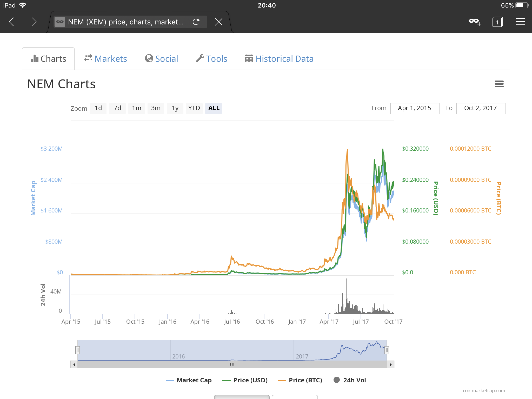The width and height of the screenshot is (532, 399).
Task: Grab the left navigator range handle
Action: tap(77, 350)
